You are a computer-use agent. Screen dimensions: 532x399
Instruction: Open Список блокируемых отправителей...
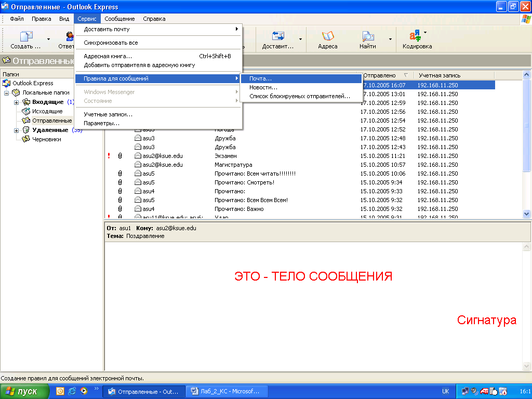tap(301, 96)
